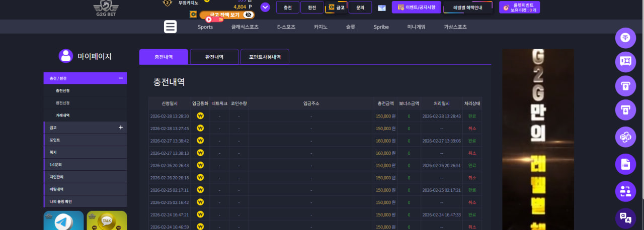Switch to the 포인트사용내역 tab
This screenshot has height=230, width=644.
pyautogui.click(x=265, y=57)
